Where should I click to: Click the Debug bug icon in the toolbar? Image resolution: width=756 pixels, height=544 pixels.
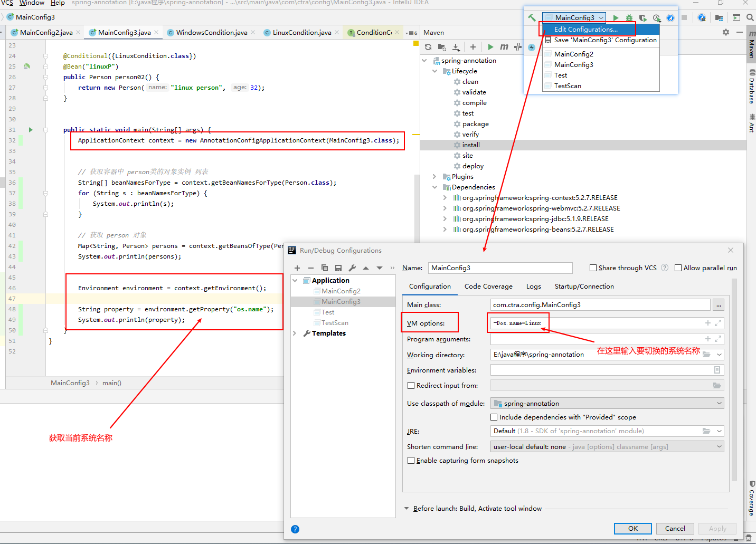tap(629, 17)
